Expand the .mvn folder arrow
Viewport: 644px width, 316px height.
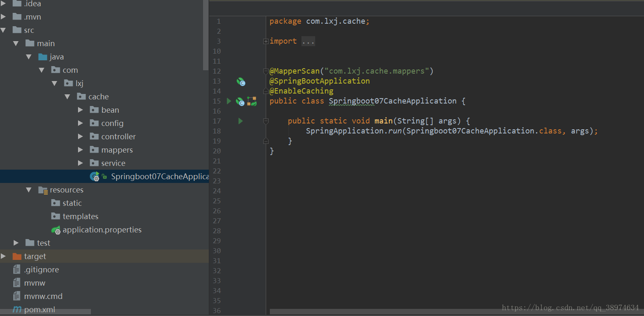[3, 17]
